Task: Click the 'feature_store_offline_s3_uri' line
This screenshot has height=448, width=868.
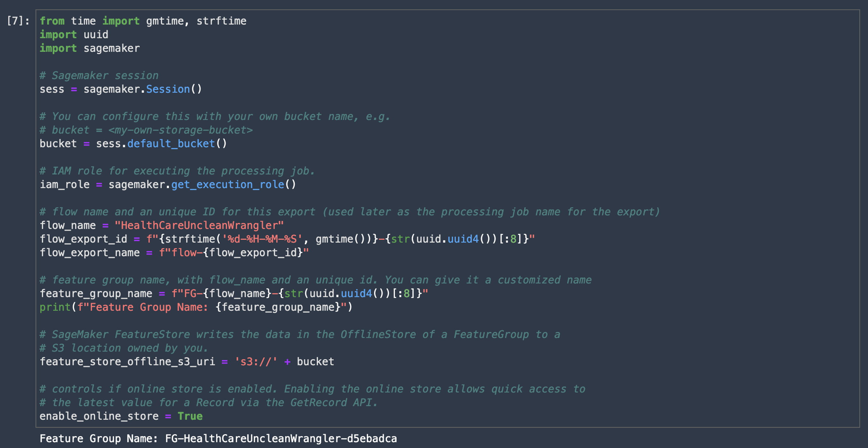Action: (187, 362)
